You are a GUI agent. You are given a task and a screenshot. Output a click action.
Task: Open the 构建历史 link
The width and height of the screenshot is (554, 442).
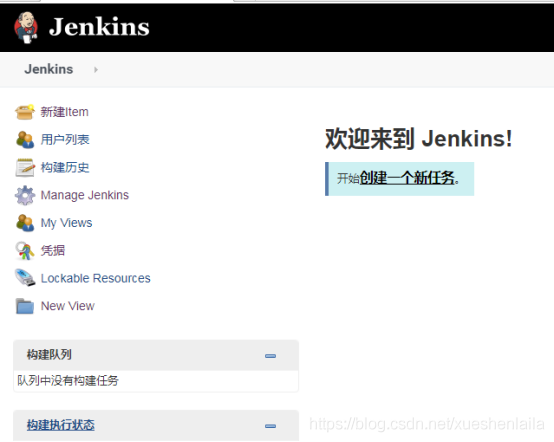(x=65, y=167)
